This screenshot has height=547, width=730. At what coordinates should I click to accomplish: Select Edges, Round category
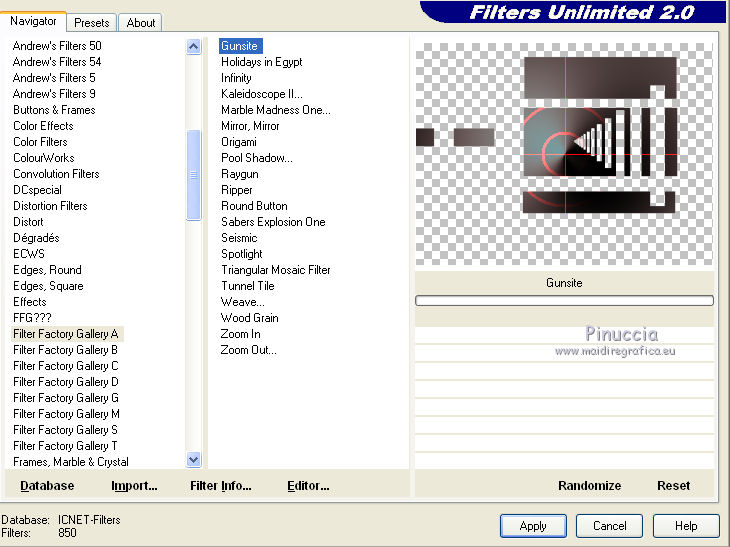(x=47, y=270)
